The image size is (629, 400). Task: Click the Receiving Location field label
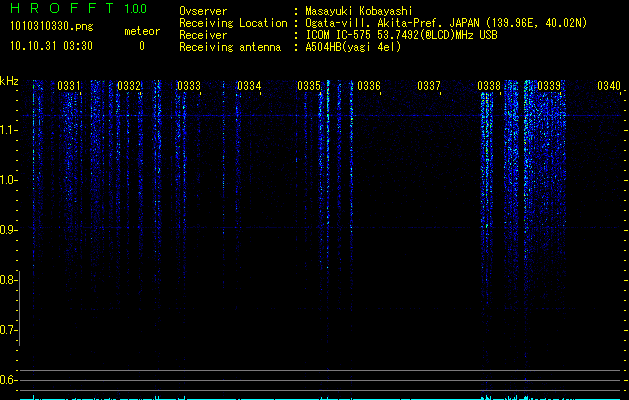[x=233, y=23]
